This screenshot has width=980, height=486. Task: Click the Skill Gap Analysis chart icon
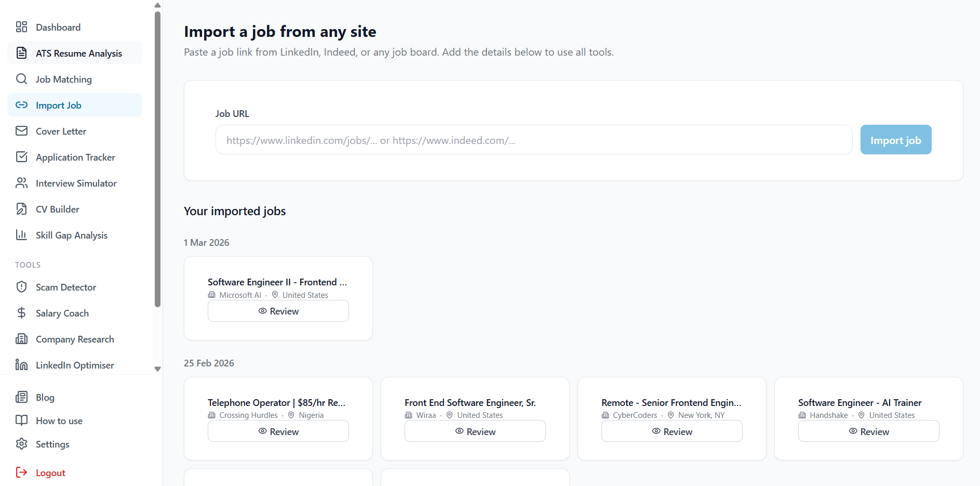(x=21, y=235)
